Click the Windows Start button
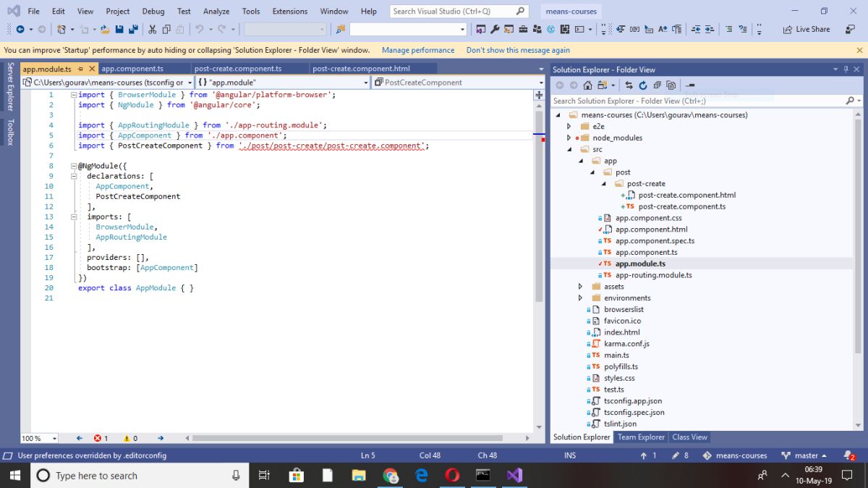Screen dimensions: 868x488 [x=14, y=475]
